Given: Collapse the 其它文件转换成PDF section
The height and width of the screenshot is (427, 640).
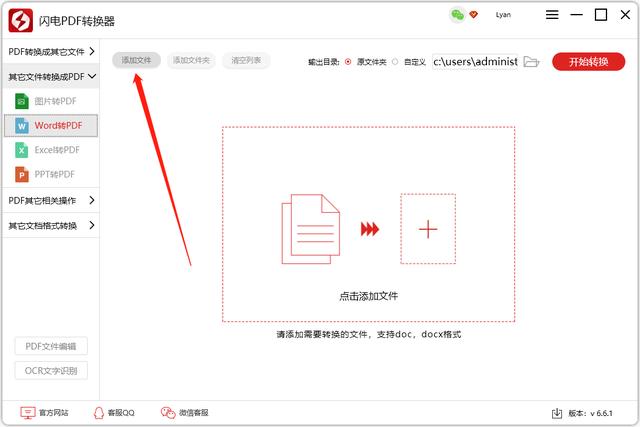Looking at the screenshot, I should [x=50, y=76].
